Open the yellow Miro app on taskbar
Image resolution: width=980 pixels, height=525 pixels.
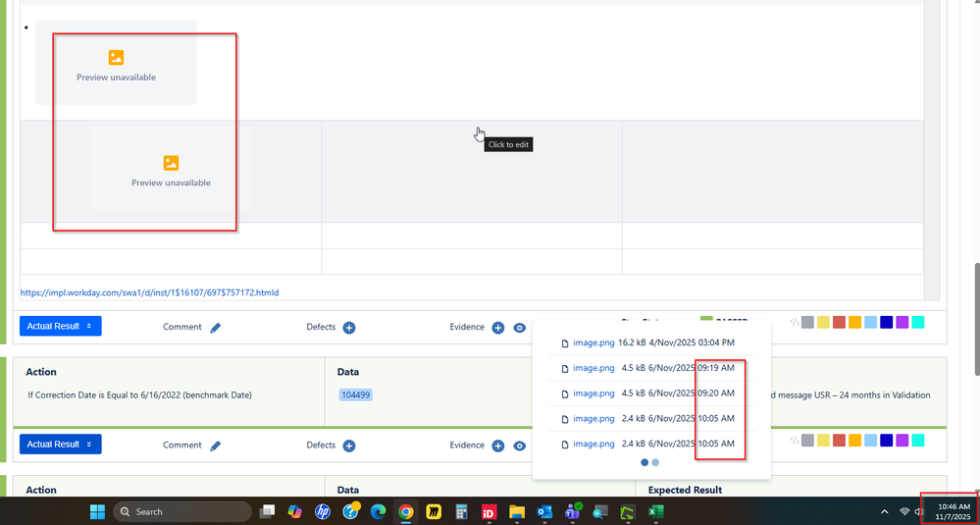(434, 512)
